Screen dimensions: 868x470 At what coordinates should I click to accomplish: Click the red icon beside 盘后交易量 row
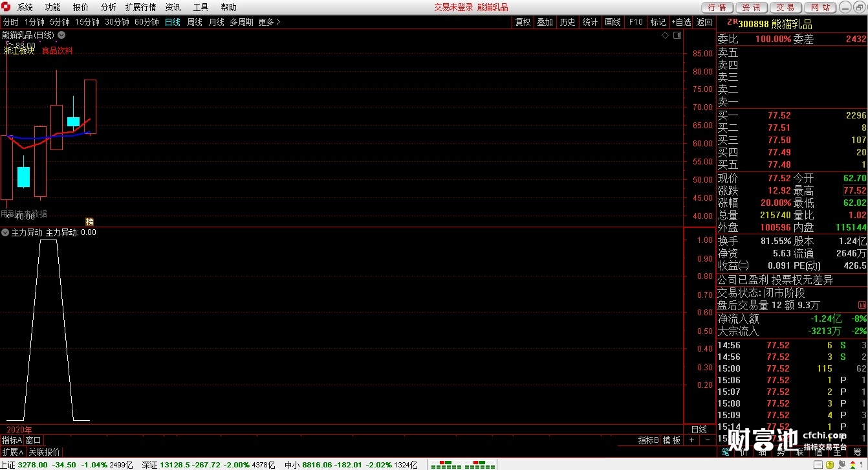point(862,304)
